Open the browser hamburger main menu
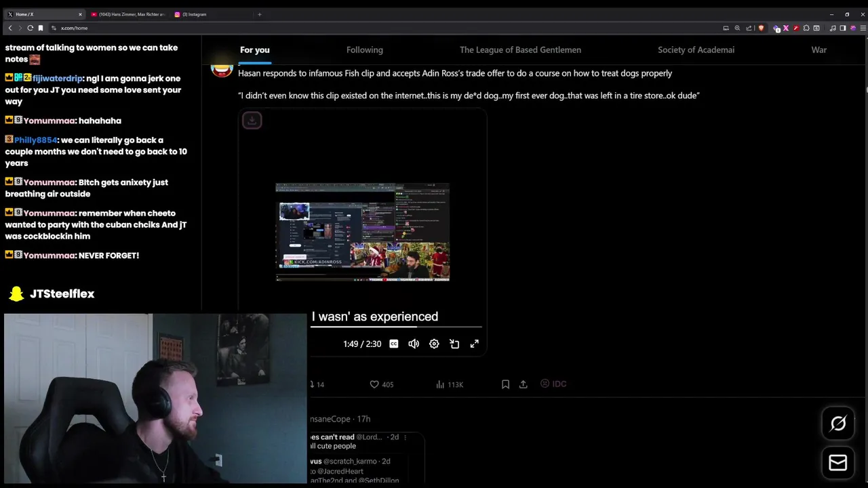Image resolution: width=868 pixels, height=488 pixels. tap(863, 28)
